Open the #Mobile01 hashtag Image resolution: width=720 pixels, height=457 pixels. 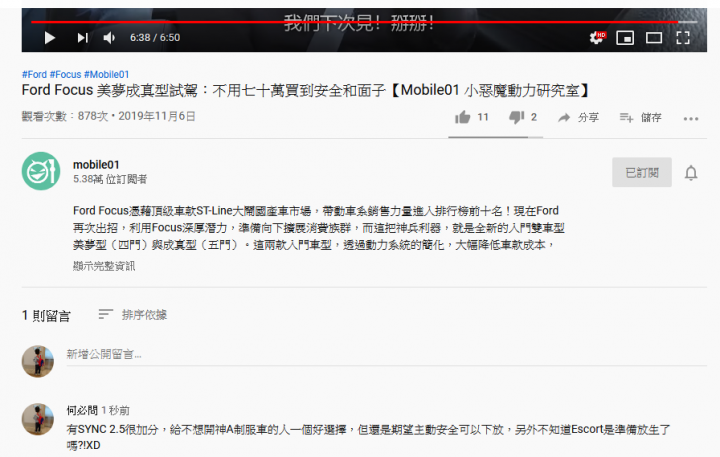[107, 74]
